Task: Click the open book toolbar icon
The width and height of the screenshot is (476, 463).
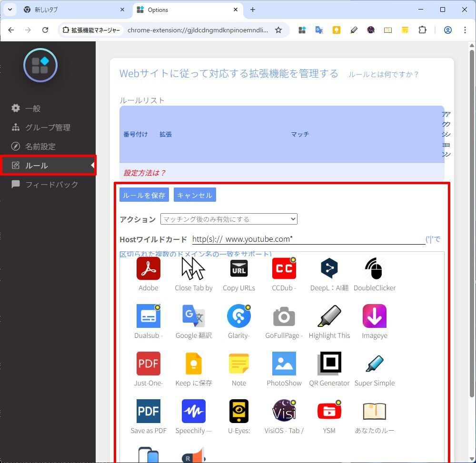Action: click(x=387, y=30)
